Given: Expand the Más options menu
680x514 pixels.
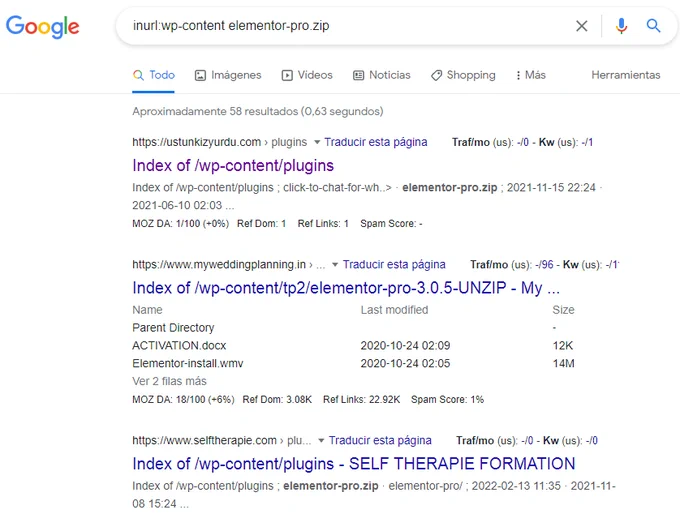Looking at the screenshot, I should coord(530,75).
